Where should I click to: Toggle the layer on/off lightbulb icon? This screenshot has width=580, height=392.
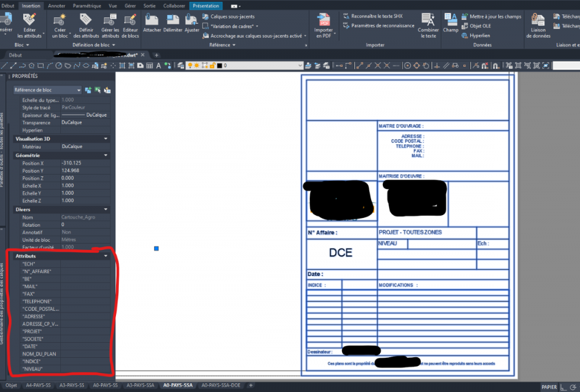pyautogui.click(x=190, y=66)
